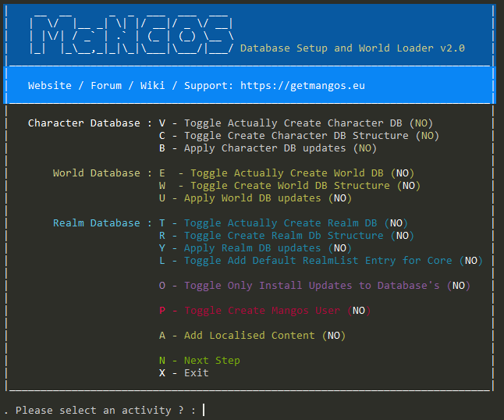
Task: Click the MaNGOS ASCII art logo
Action: 131,34
